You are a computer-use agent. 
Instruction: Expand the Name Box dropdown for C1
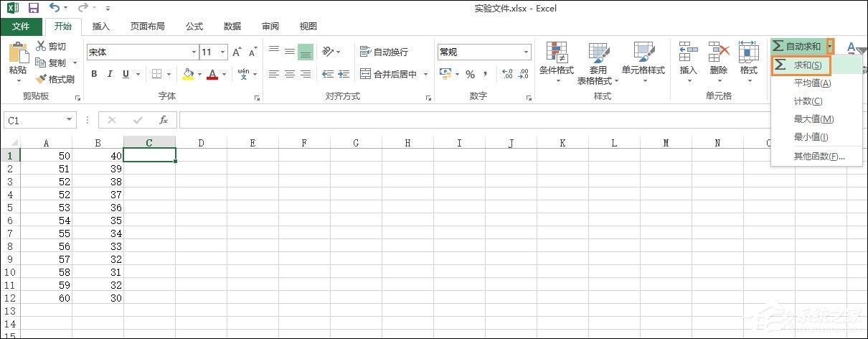pos(70,120)
